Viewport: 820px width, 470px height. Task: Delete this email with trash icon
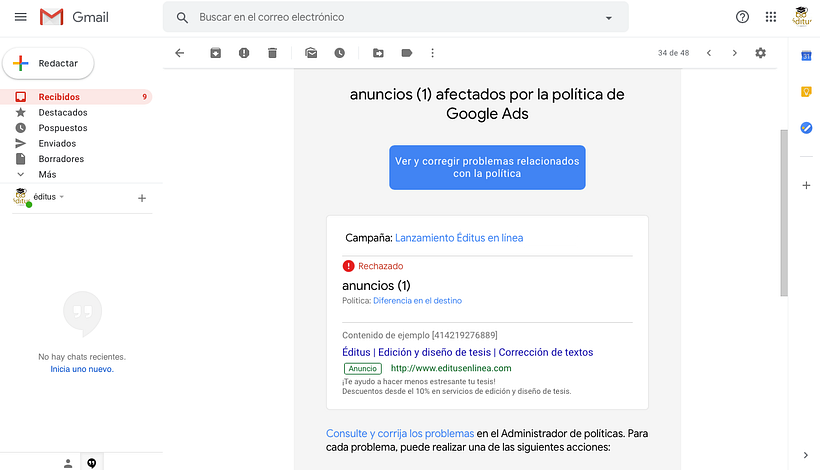[272, 53]
